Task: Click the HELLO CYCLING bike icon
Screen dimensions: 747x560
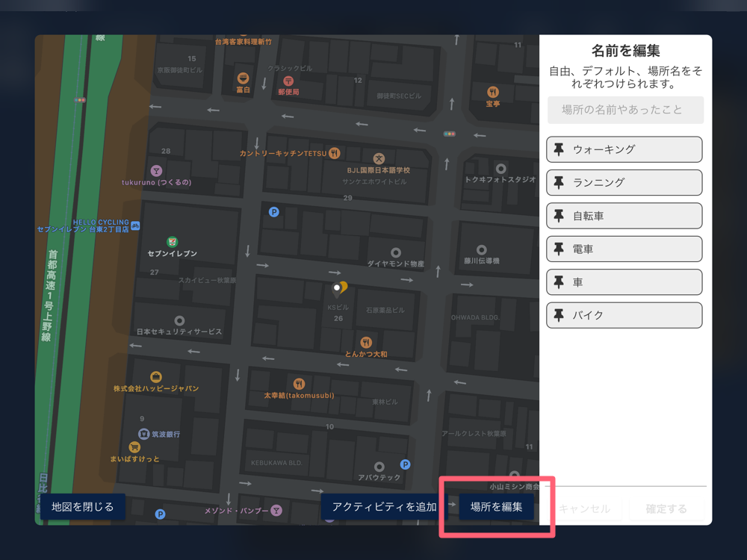Action: pyautogui.click(x=135, y=225)
